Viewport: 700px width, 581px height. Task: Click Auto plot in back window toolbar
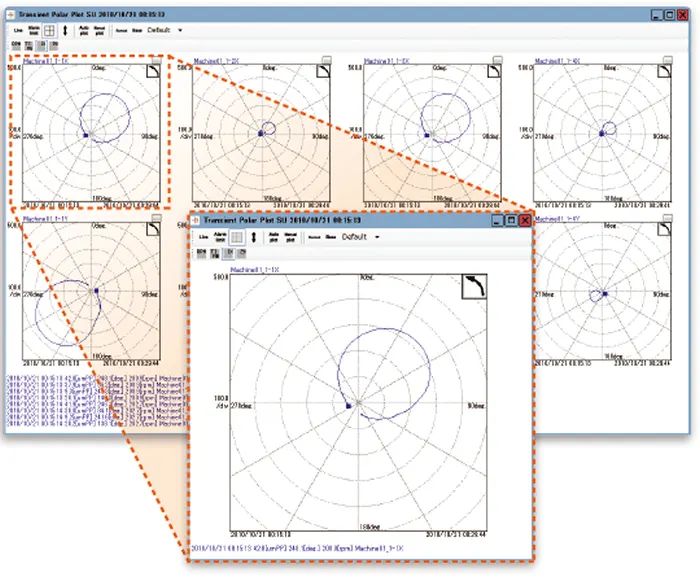84,30
